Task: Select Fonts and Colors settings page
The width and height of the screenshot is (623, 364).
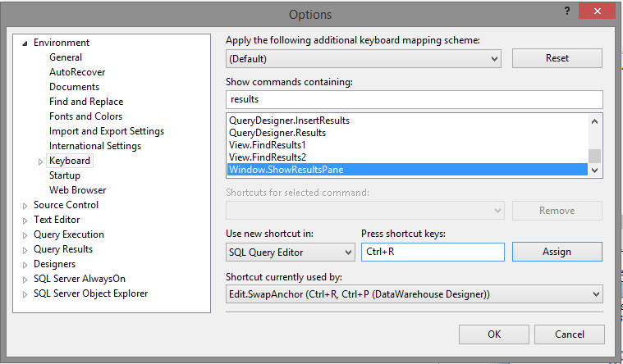Action: tap(85, 116)
